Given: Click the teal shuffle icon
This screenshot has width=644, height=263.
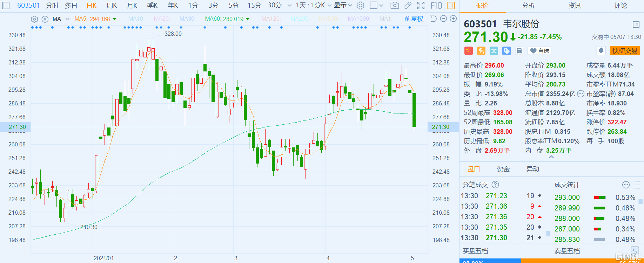Looking at the screenshot, I should (494, 51).
